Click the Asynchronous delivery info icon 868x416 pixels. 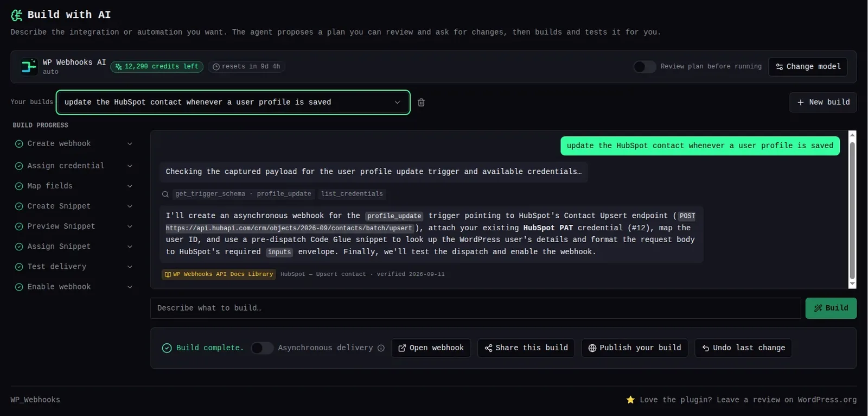381,348
